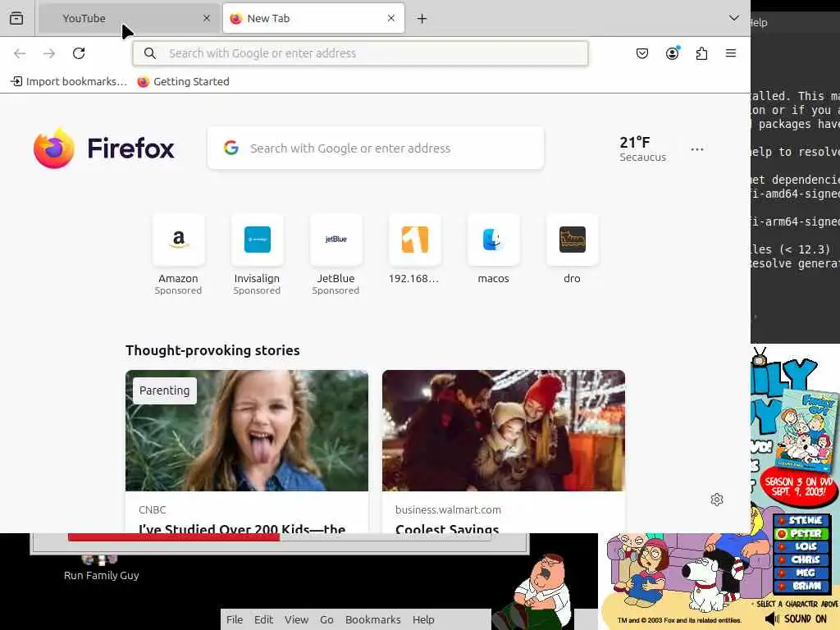Open the page personalize gear icon
The width and height of the screenshot is (840, 630).
717,500
